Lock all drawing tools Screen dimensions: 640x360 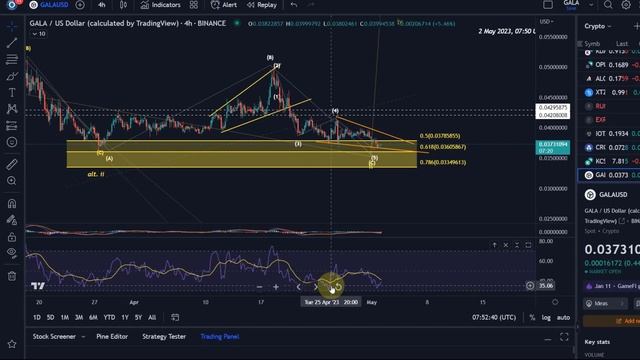pos(12,237)
